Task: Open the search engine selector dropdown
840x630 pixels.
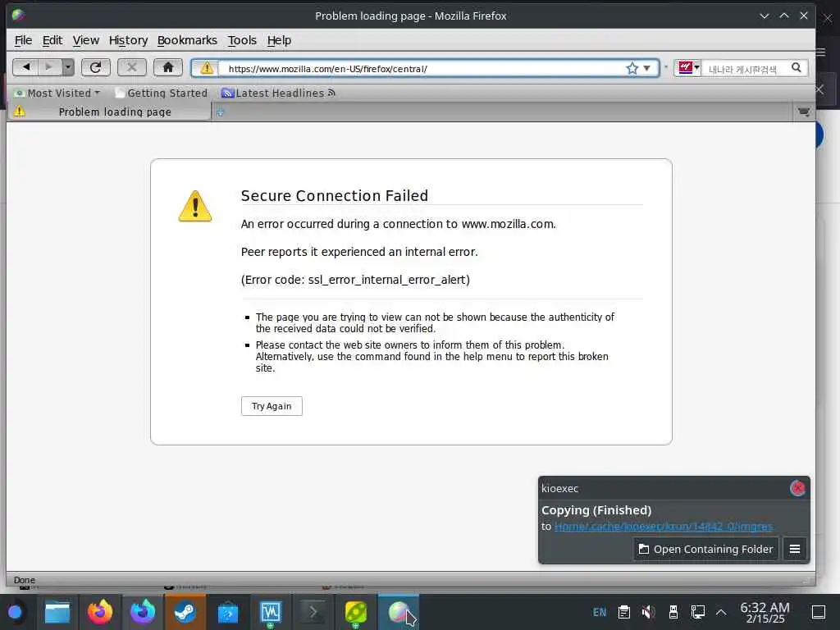Action: [x=689, y=68]
